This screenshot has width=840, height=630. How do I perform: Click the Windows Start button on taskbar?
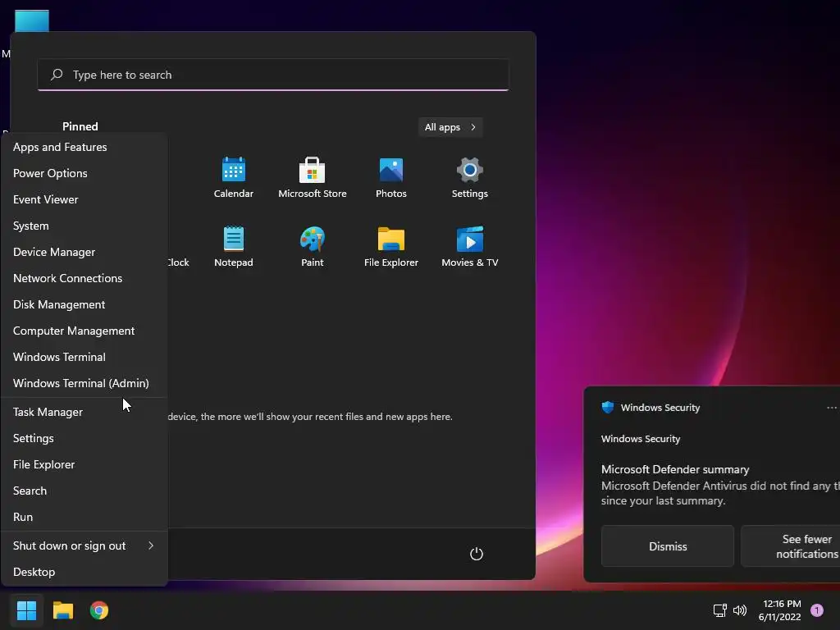[x=26, y=610]
